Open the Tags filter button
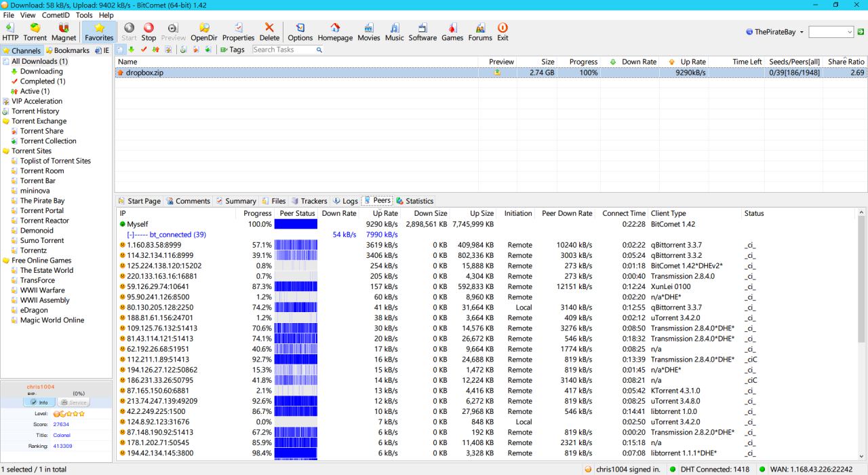 (x=233, y=50)
